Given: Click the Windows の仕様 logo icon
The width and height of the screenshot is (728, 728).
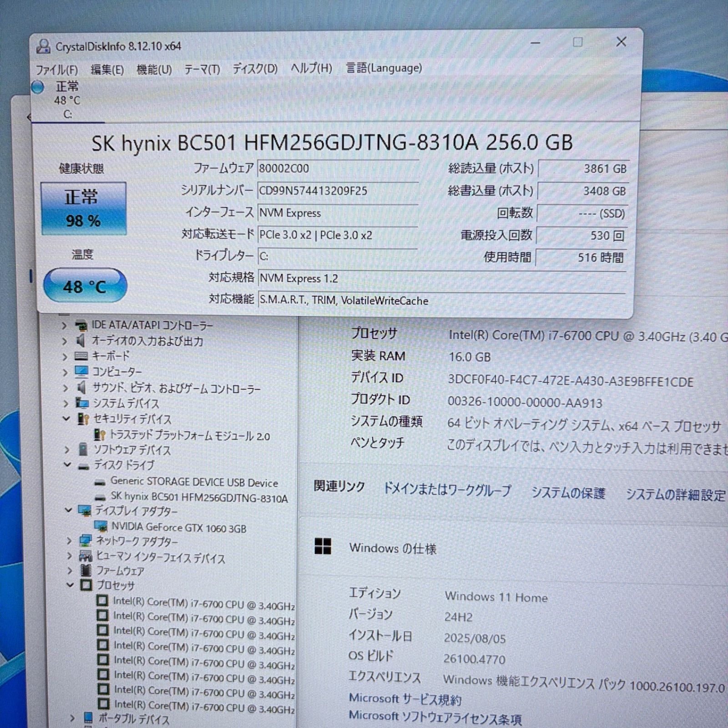Looking at the screenshot, I should click(x=323, y=546).
